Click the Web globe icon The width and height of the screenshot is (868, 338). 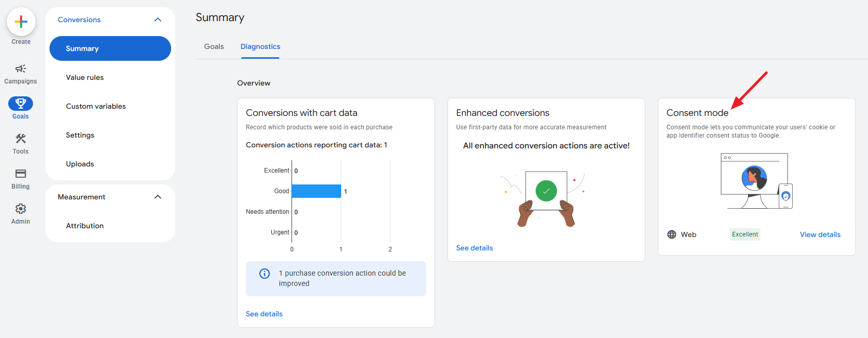pos(672,234)
